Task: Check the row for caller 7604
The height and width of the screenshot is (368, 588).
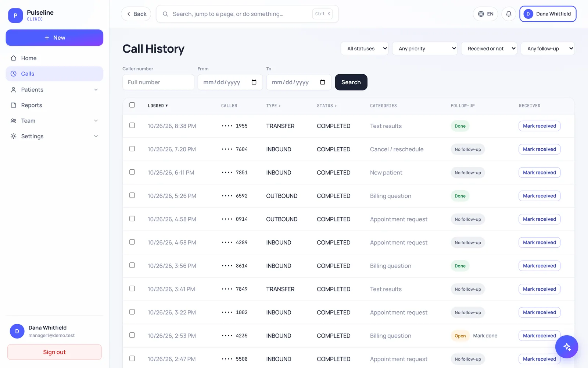Action: click(x=132, y=149)
